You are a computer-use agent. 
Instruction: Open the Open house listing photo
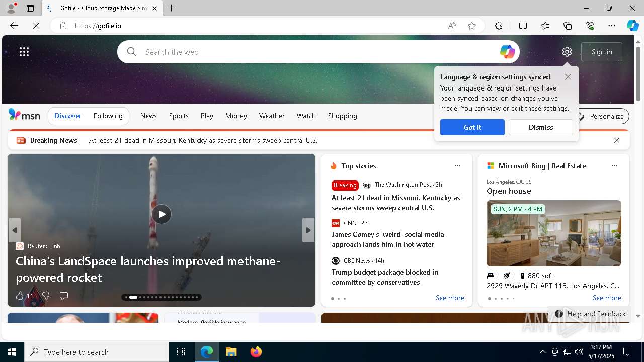(554, 233)
